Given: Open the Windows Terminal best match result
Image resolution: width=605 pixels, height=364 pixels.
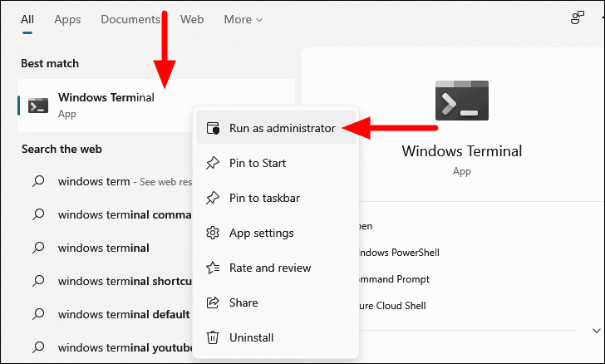Looking at the screenshot, I should (x=156, y=106).
